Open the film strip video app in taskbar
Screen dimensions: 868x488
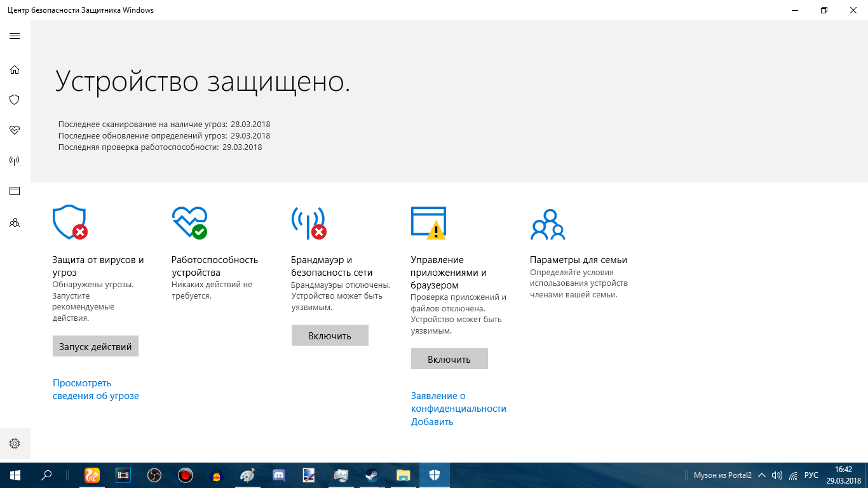pos(123,475)
